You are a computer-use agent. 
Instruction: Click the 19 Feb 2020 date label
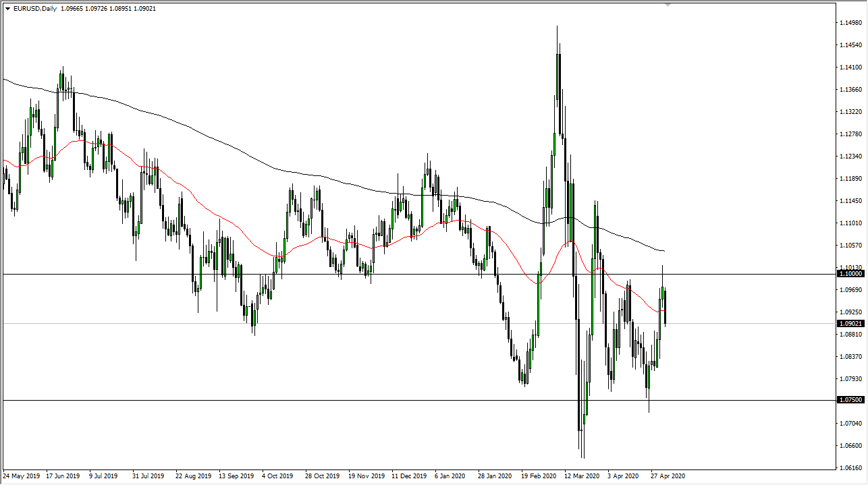(x=539, y=476)
